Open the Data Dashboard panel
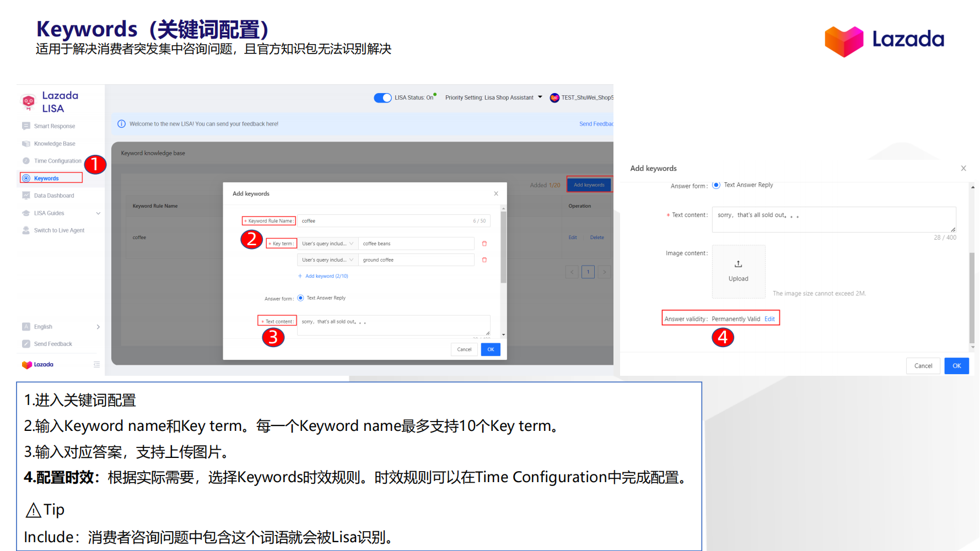Image resolution: width=980 pixels, height=551 pixels. point(54,195)
